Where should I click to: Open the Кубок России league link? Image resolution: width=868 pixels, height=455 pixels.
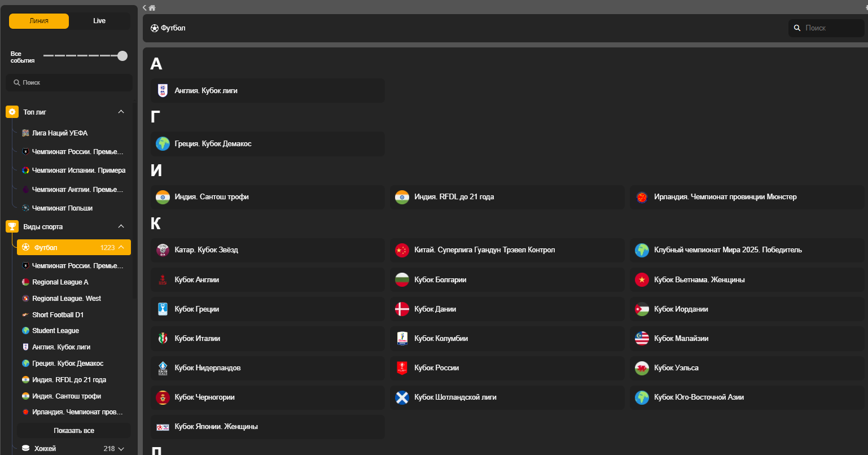(x=436, y=368)
